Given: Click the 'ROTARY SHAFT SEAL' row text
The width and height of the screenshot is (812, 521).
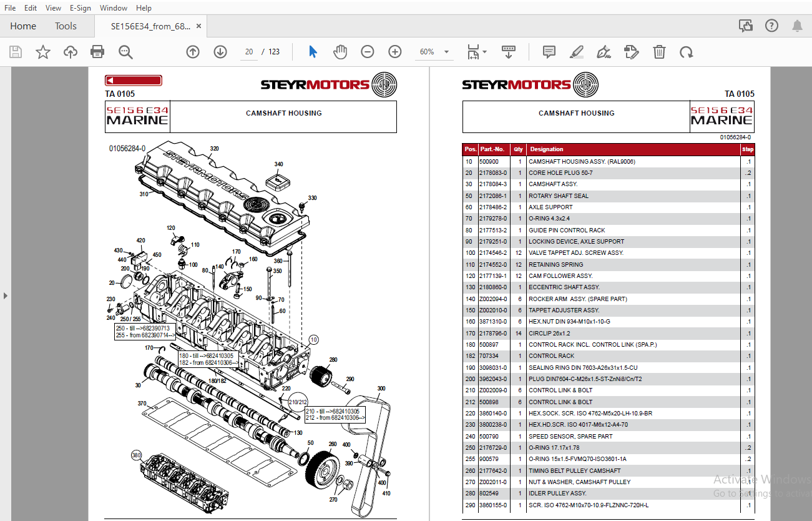Looking at the screenshot, I should [x=559, y=196].
